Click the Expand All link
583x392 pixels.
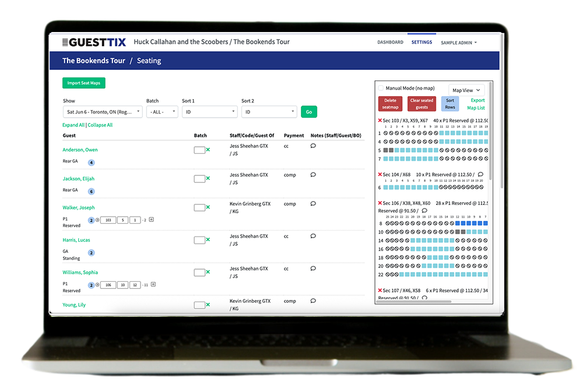click(73, 125)
